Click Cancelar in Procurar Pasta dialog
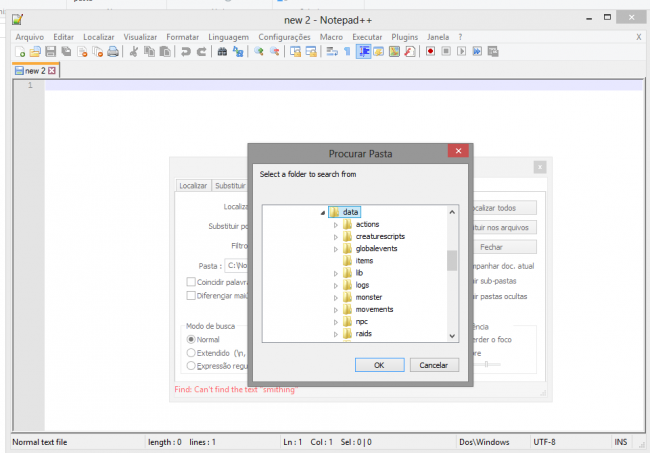The height and width of the screenshot is (453, 650). [434, 365]
